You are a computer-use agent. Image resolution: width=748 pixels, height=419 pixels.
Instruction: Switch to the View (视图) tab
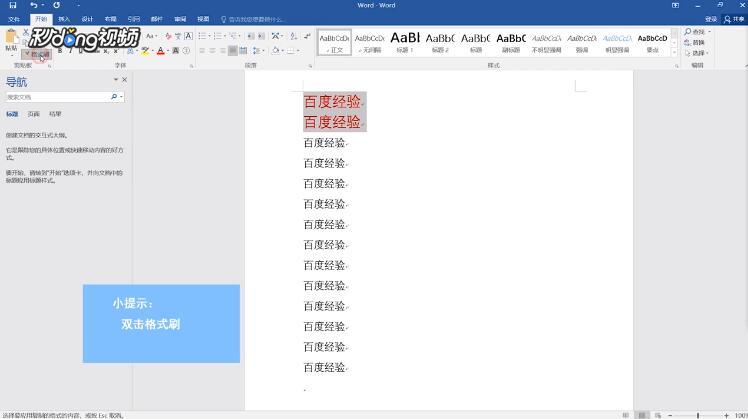tap(203, 19)
